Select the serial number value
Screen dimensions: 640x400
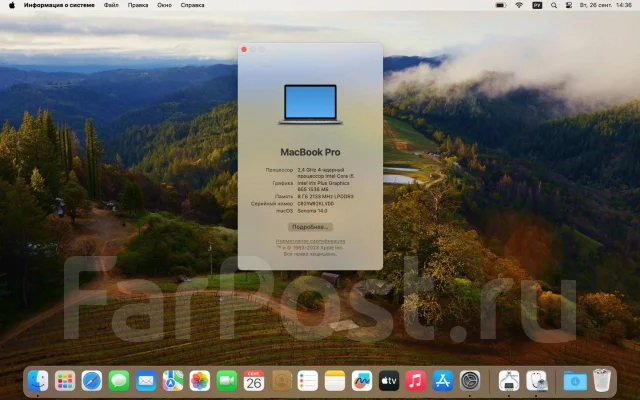[x=316, y=204]
